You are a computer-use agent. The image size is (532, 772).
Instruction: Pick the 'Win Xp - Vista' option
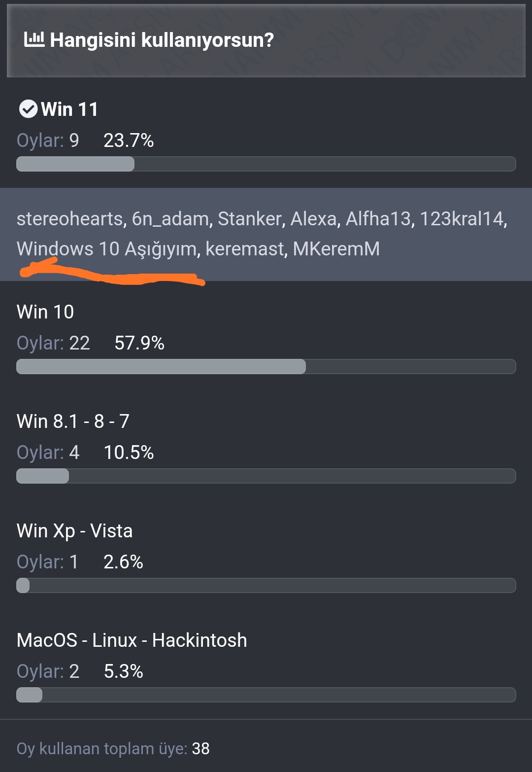click(x=74, y=531)
